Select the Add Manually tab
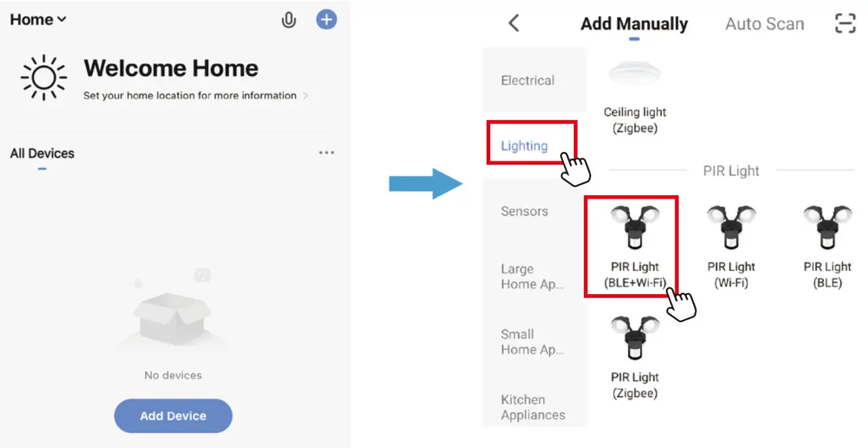The width and height of the screenshot is (868, 448). click(x=634, y=24)
